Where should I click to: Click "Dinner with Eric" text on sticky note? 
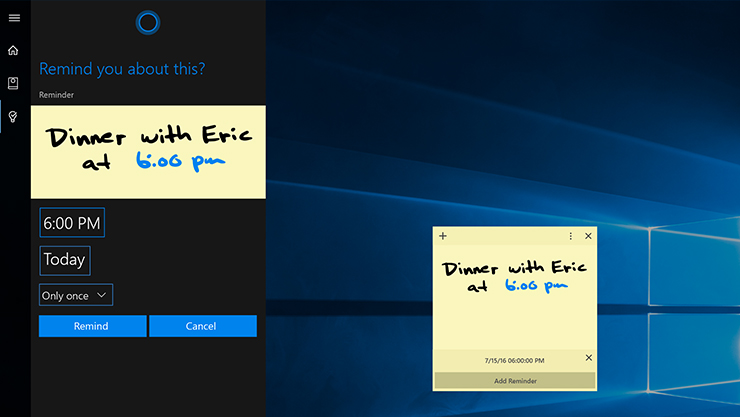pyautogui.click(x=514, y=268)
